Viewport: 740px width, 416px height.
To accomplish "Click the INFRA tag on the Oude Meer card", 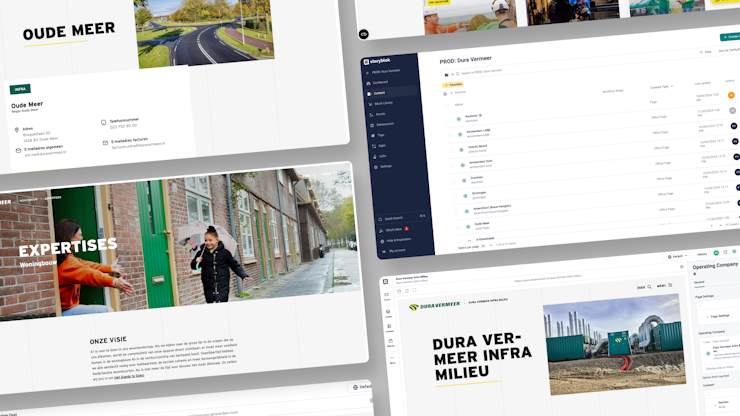I will tap(20, 89).
